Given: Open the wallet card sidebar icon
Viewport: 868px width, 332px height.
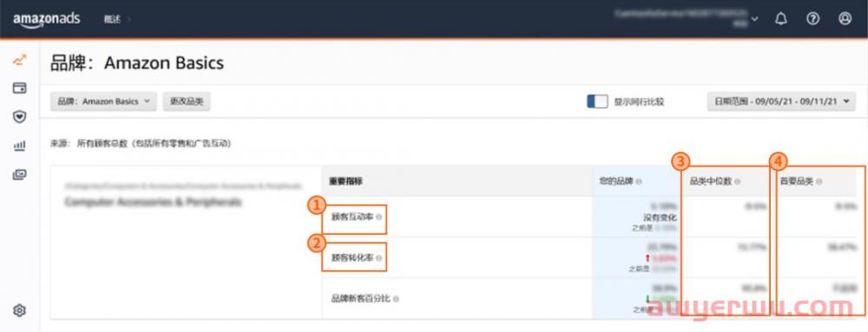Looking at the screenshot, I should [x=19, y=88].
